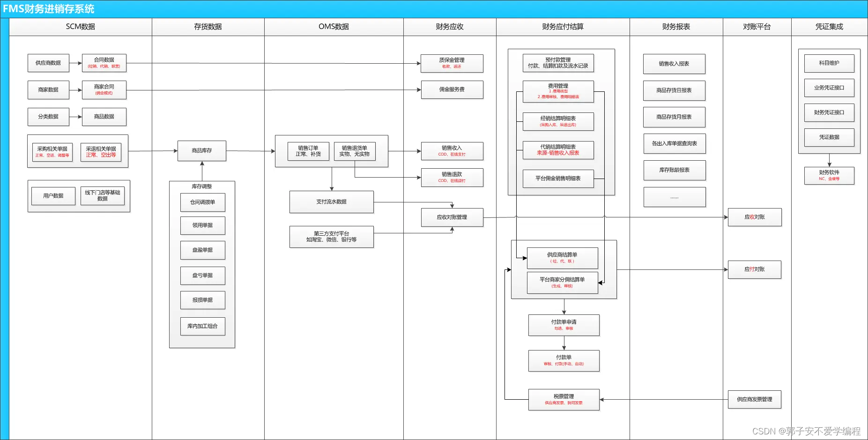
Task: Click the 销售订单 box
Action: [308, 151]
